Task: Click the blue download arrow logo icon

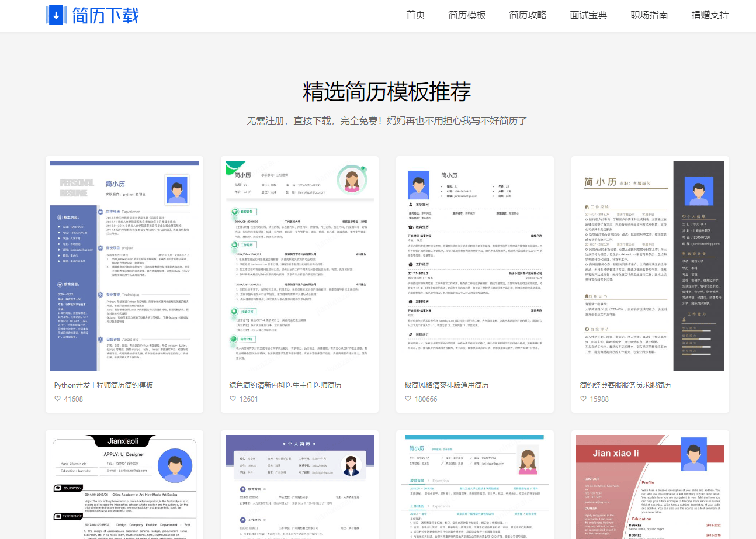Action: [55, 15]
